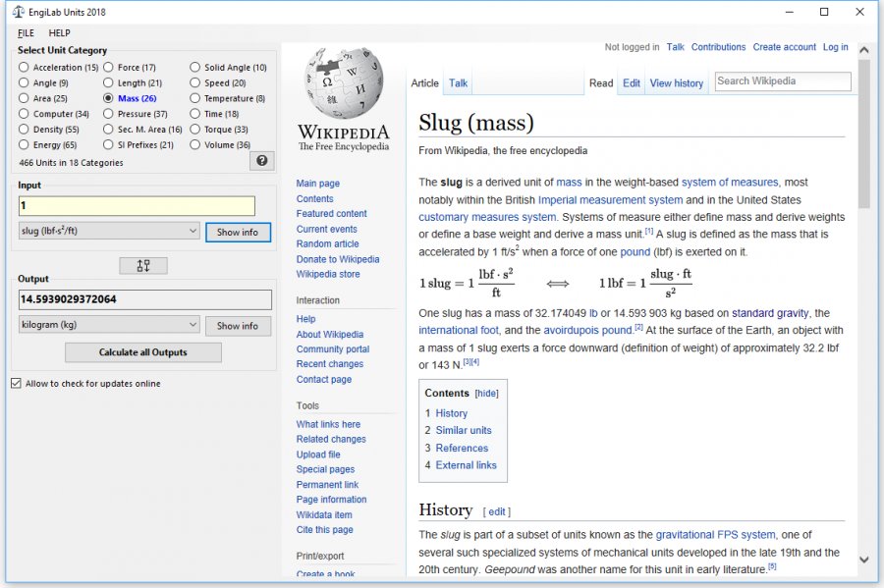Select the Energy (65) category

48,144
